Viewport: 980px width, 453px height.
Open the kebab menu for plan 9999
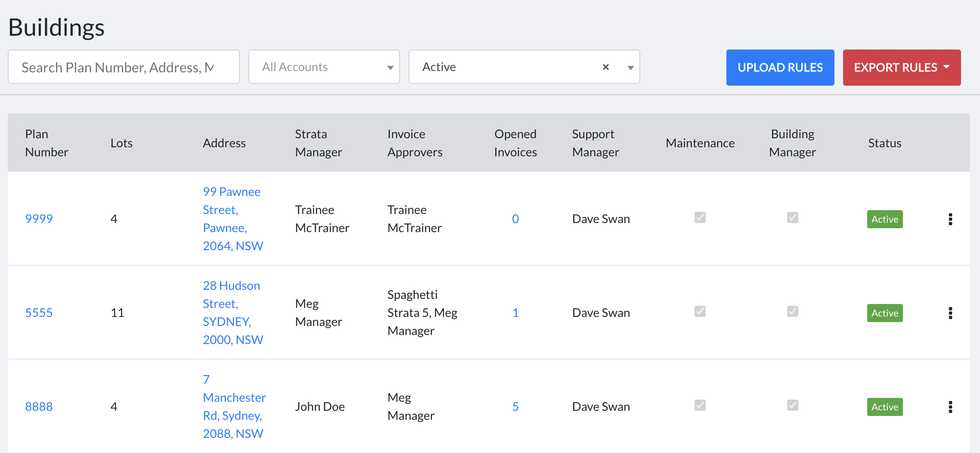pyautogui.click(x=950, y=219)
